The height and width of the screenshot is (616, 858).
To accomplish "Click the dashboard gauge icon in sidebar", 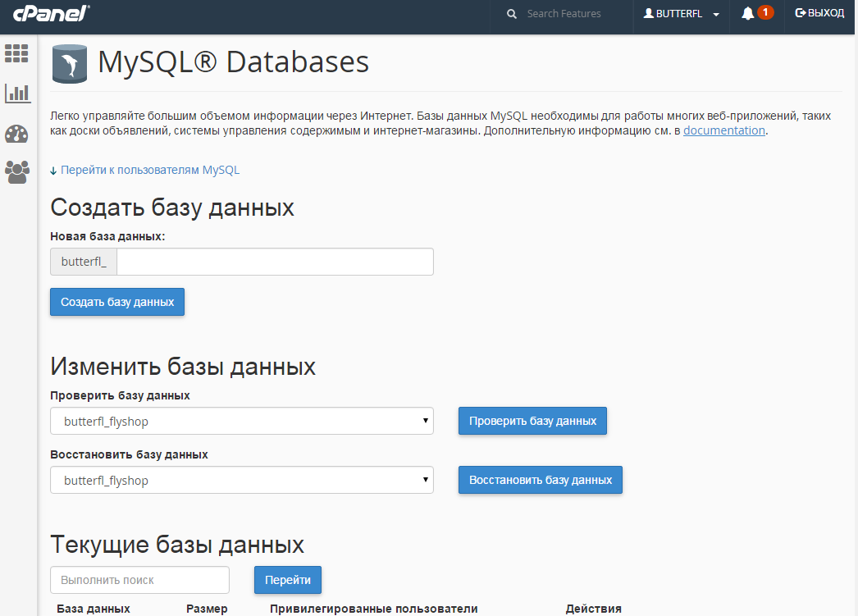I will [x=16, y=134].
